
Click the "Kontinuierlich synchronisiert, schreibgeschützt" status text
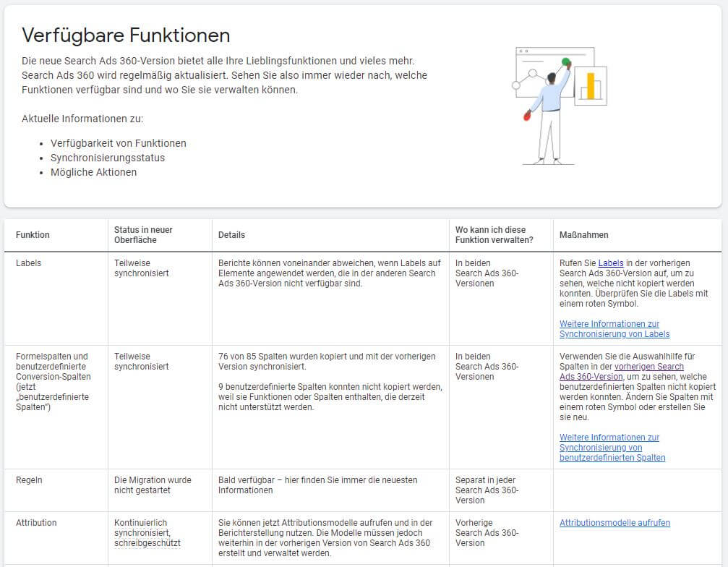(147, 533)
